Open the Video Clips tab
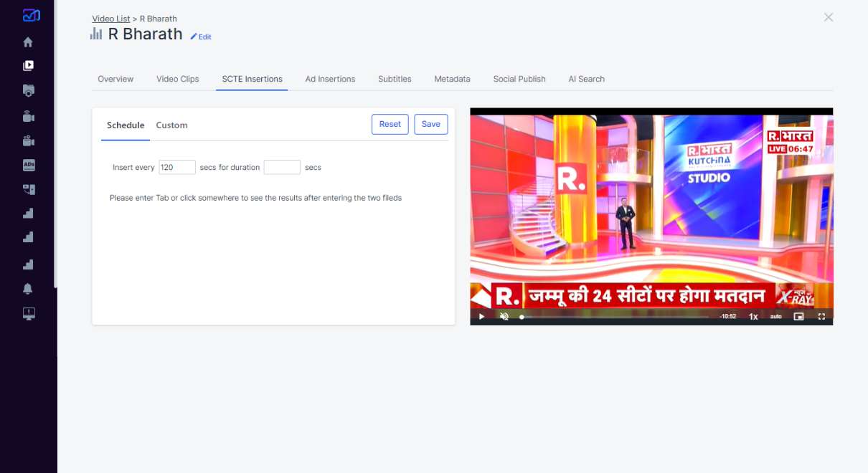This screenshot has width=868, height=473. 178,79
